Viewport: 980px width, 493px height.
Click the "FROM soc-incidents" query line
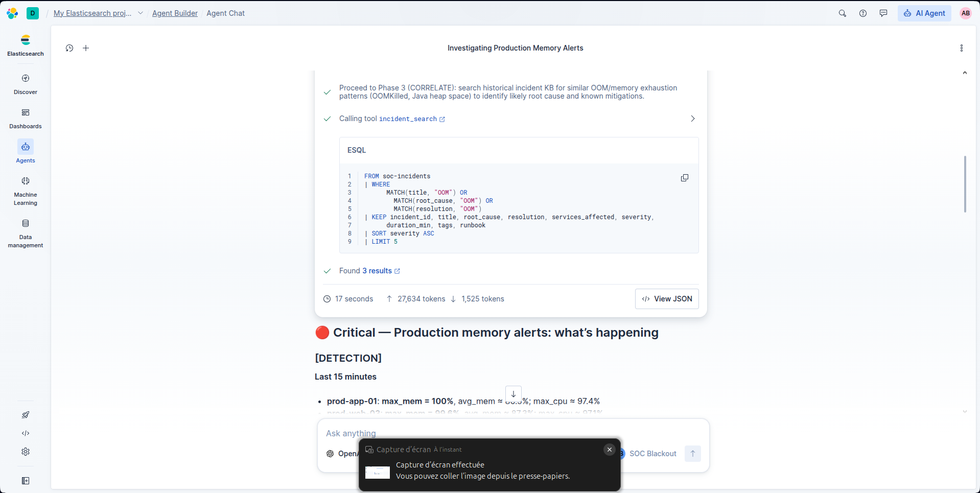tap(398, 176)
